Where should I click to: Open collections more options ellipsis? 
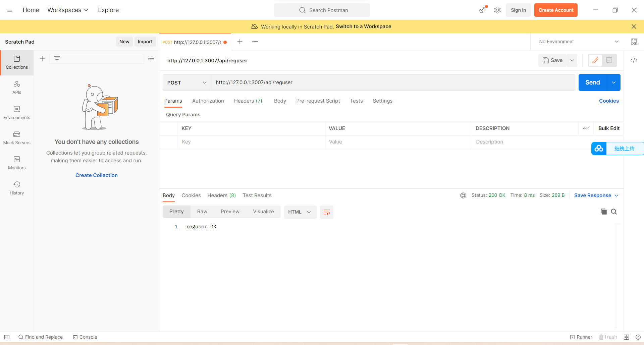pyautogui.click(x=151, y=59)
